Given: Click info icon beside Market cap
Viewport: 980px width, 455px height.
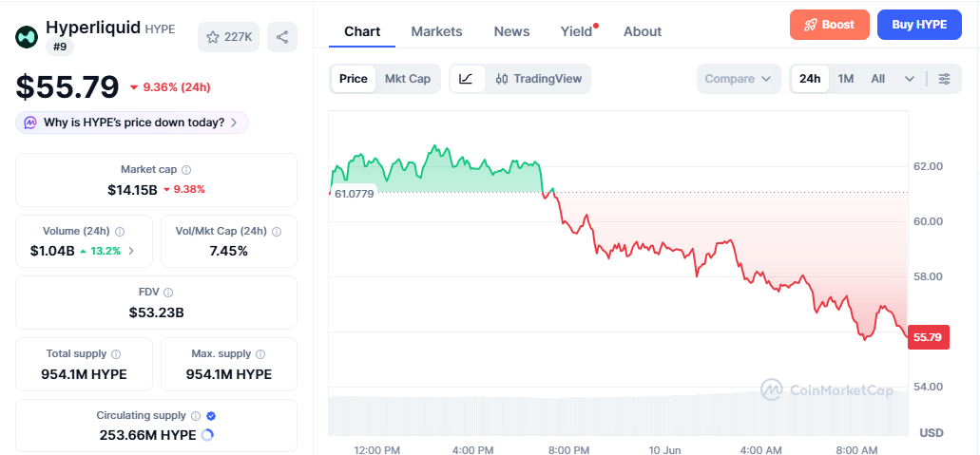Looking at the screenshot, I should point(186,169).
